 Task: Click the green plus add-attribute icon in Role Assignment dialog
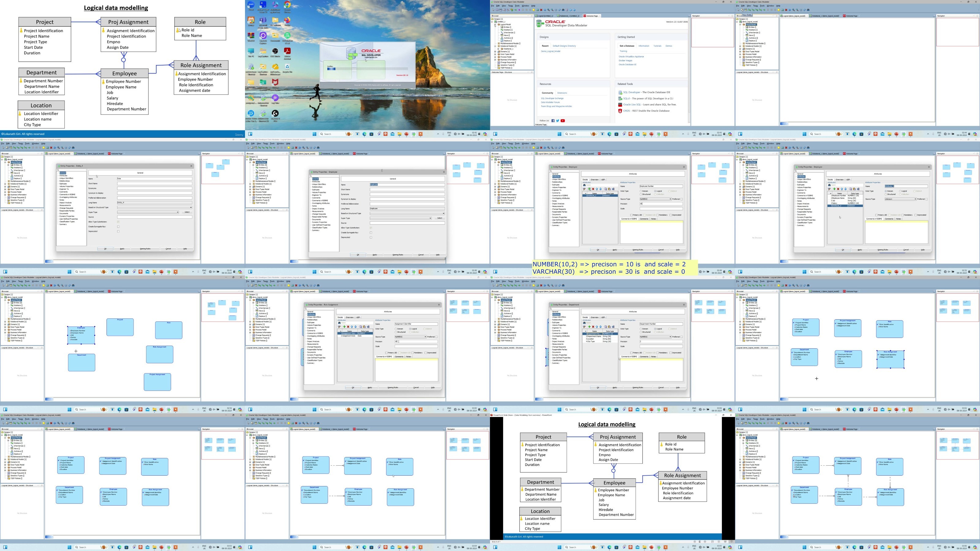344,327
